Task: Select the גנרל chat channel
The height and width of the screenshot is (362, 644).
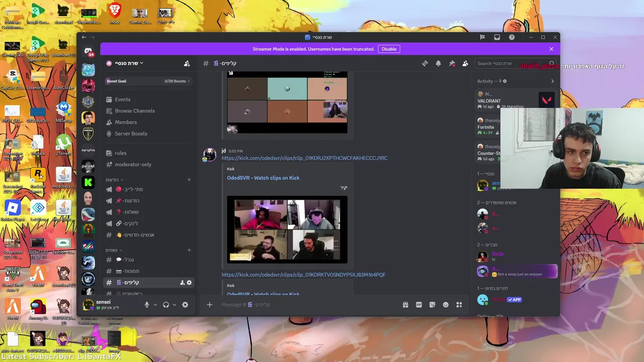Action: tap(148, 259)
